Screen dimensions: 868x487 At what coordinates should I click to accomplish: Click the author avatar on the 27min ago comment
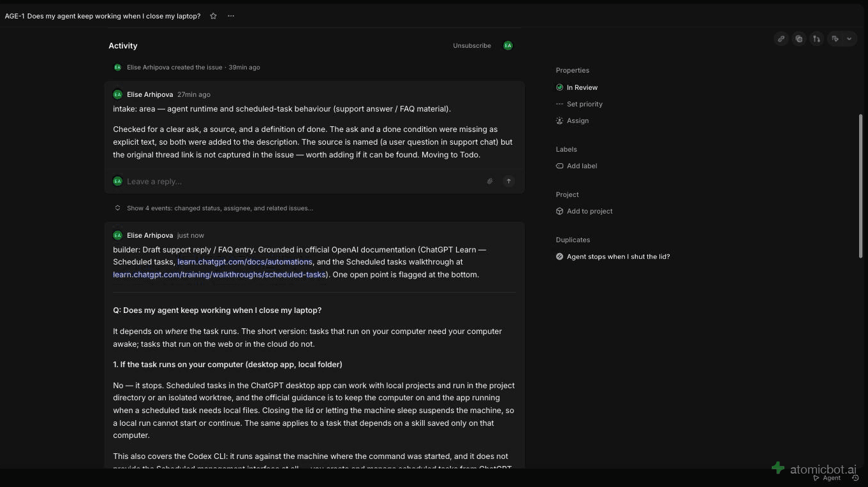(x=117, y=94)
